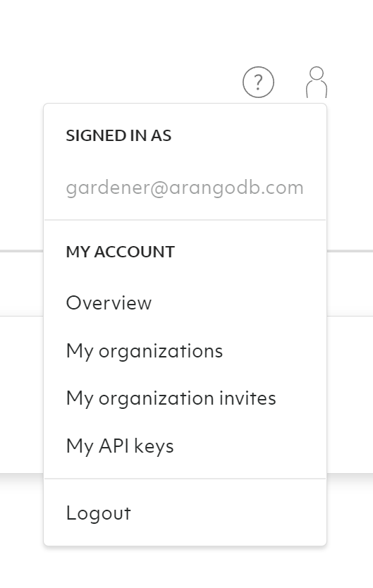This screenshot has width=373, height=588.
Task: Click the user profile avatar icon
Action: [317, 82]
